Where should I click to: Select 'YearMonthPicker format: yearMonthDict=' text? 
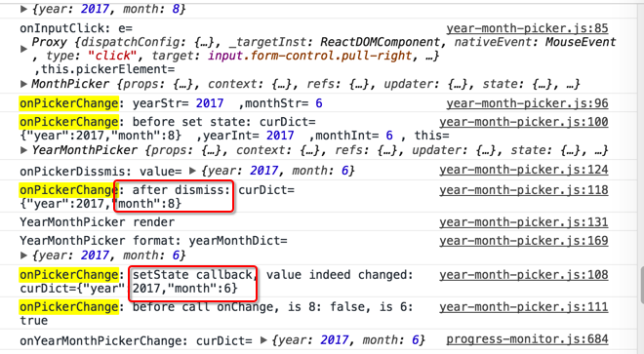coord(153,241)
